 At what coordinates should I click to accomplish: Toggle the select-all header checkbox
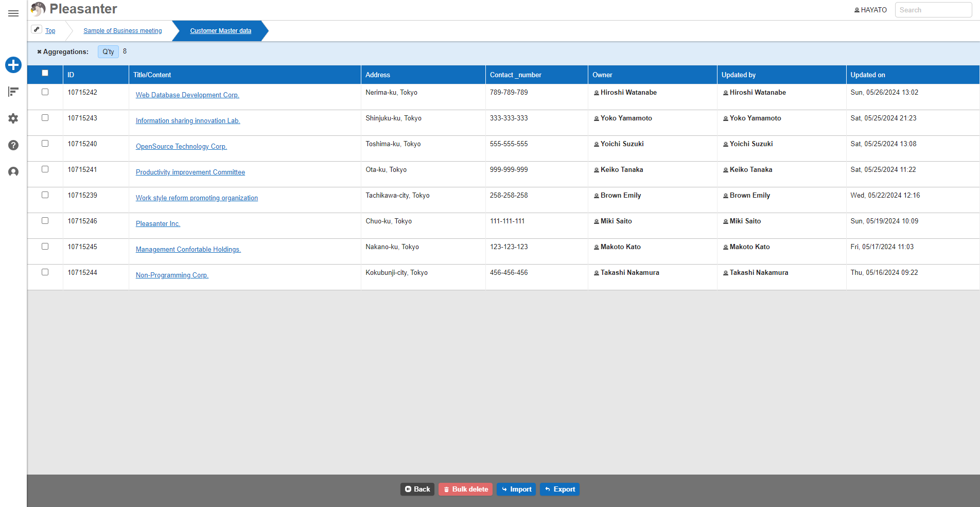tap(45, 73)
